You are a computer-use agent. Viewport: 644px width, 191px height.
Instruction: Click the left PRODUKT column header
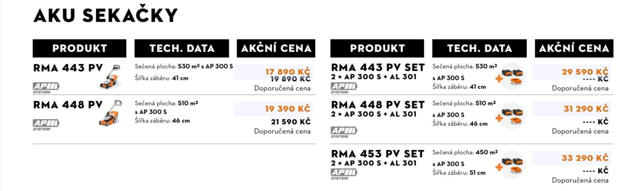[x=79, y=48]
